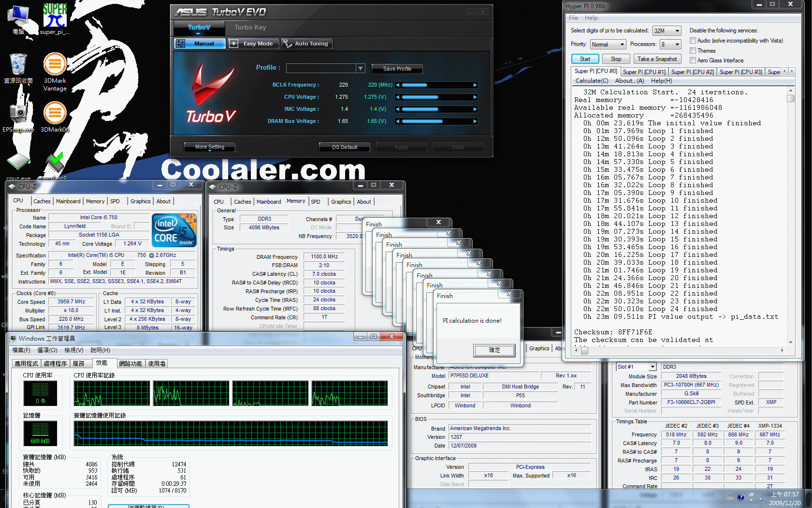Open the 處理程序 tab in Task Manager
Image resolution: width=812 pixels, height=508 pixels.
click(56, 363)
